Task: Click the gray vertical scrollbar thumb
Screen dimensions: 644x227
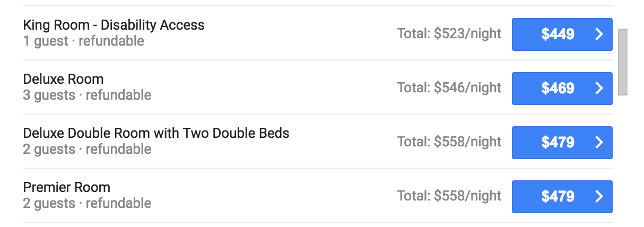Action: 623,62
